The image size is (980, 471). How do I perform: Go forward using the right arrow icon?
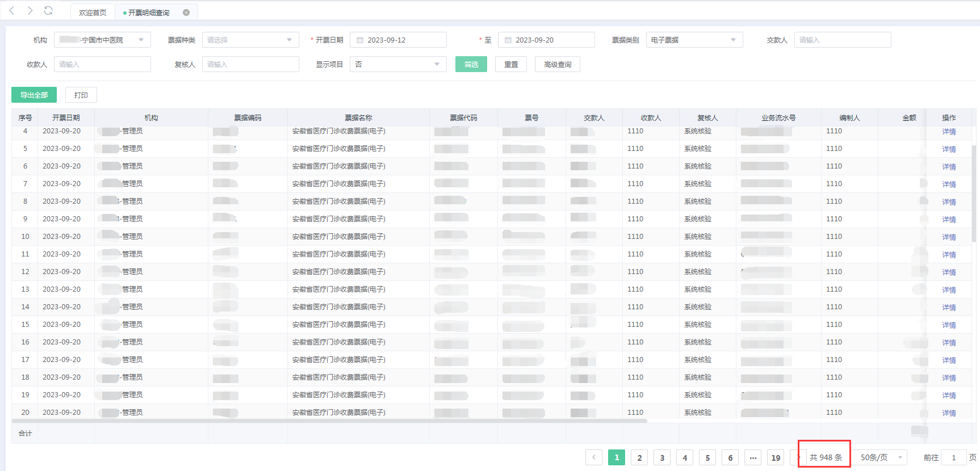[x=30, y=11]
